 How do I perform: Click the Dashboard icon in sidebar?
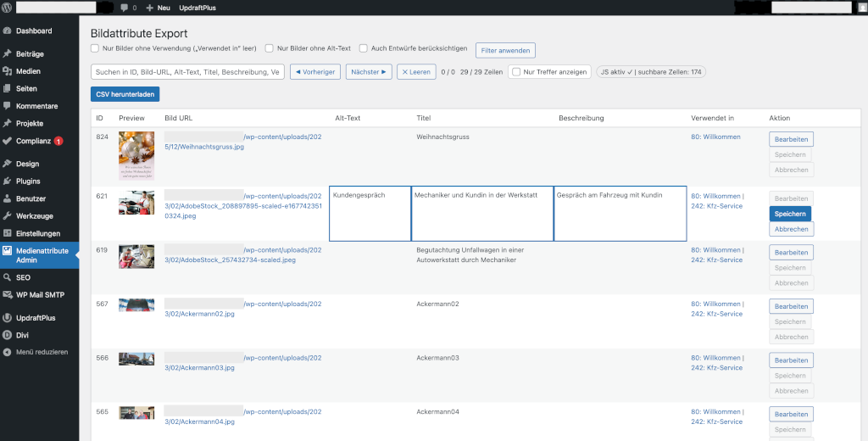tap(8, 31)
